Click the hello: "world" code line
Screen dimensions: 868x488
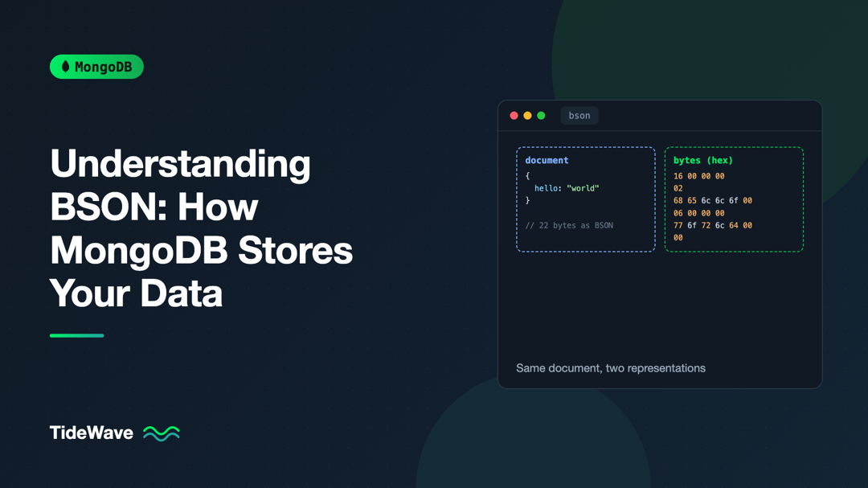tap(567, 188)
